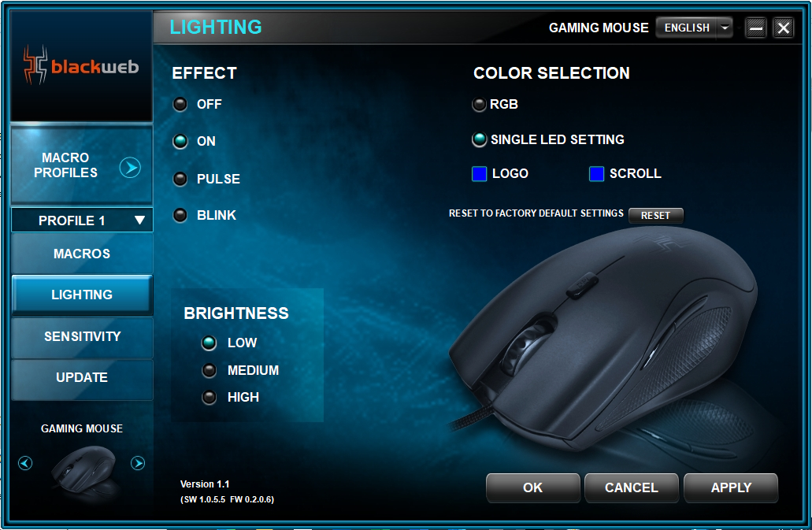Choose RGB color selection mode
The image size is (812, 530).
479,105
